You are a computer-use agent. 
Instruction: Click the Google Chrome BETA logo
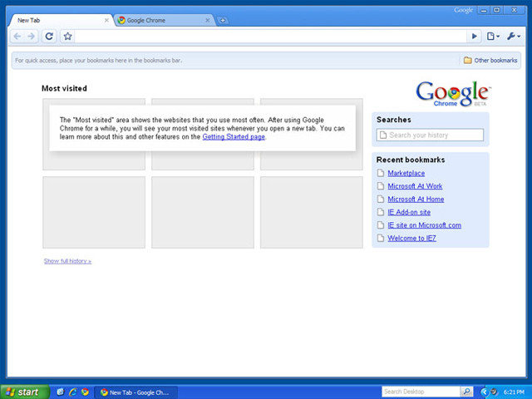pos(453,94)
